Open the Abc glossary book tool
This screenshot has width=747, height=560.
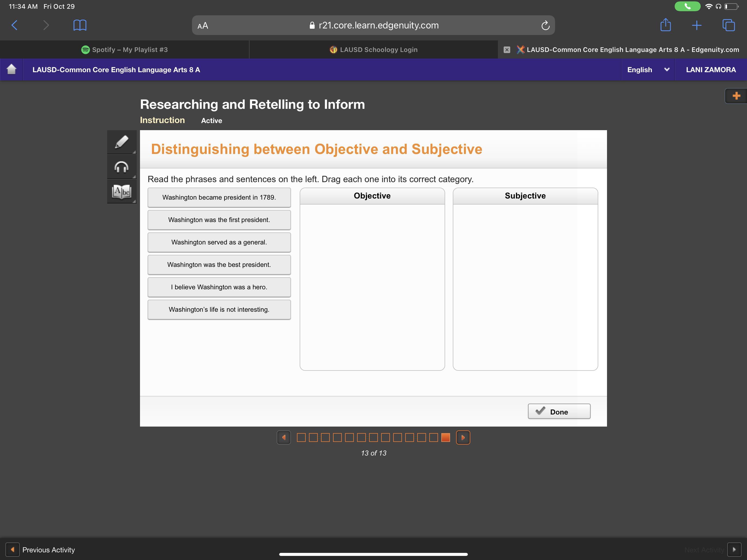[122, 191]
